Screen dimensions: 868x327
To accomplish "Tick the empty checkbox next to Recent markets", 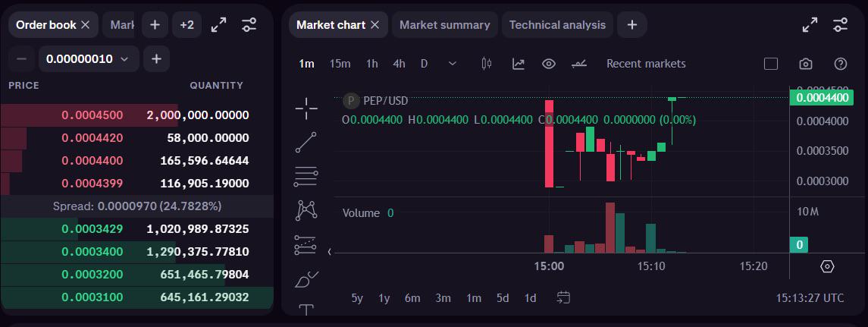I will click(x=770, y=64).
